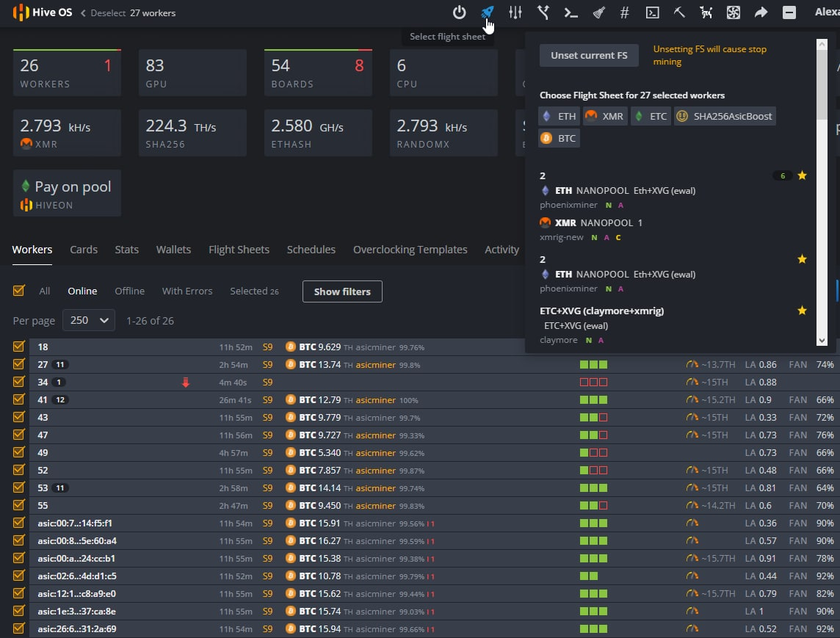Filter flight sheets by SHA256AsicBoost chip
Image resolution: width=840 pixels, height=638 pixels.
coord(725,116)
